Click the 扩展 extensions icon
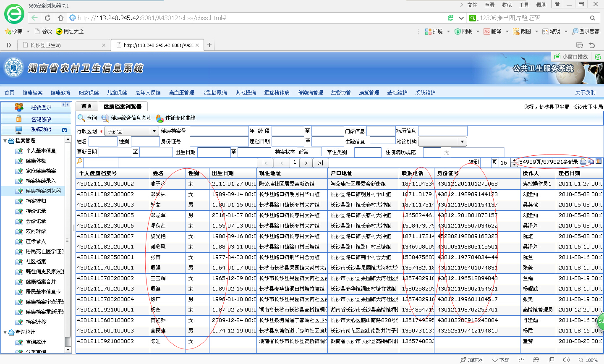Screen dimensions: 604x364 [428, 31]
